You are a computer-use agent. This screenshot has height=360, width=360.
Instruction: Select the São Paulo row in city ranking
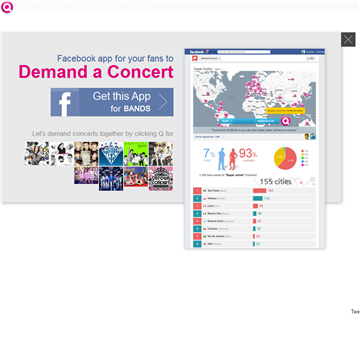pos(254,191)
